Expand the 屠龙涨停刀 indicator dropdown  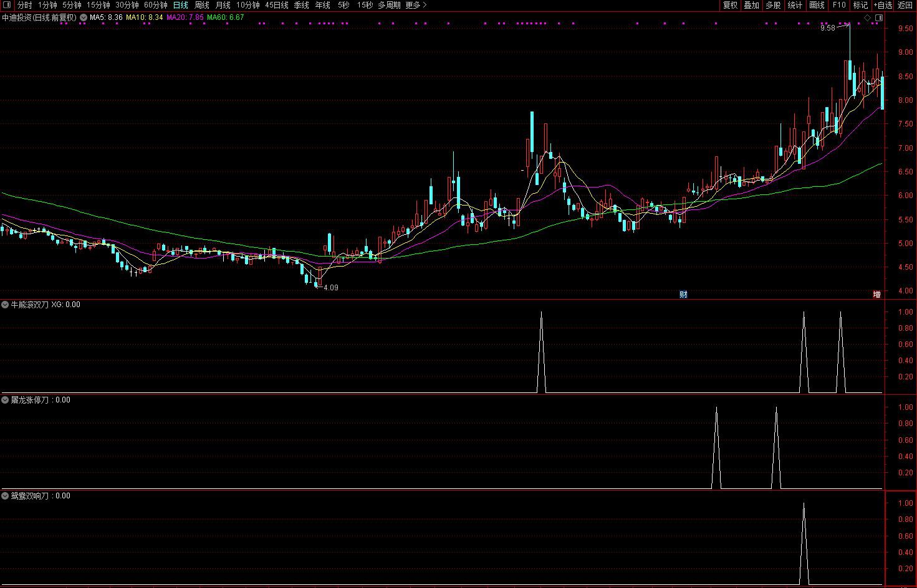click(5, 400)
